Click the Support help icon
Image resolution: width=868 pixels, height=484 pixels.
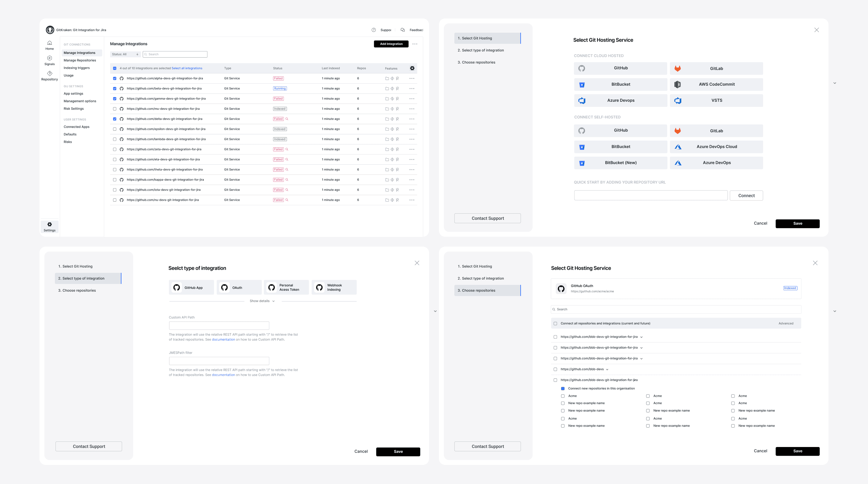373,30
